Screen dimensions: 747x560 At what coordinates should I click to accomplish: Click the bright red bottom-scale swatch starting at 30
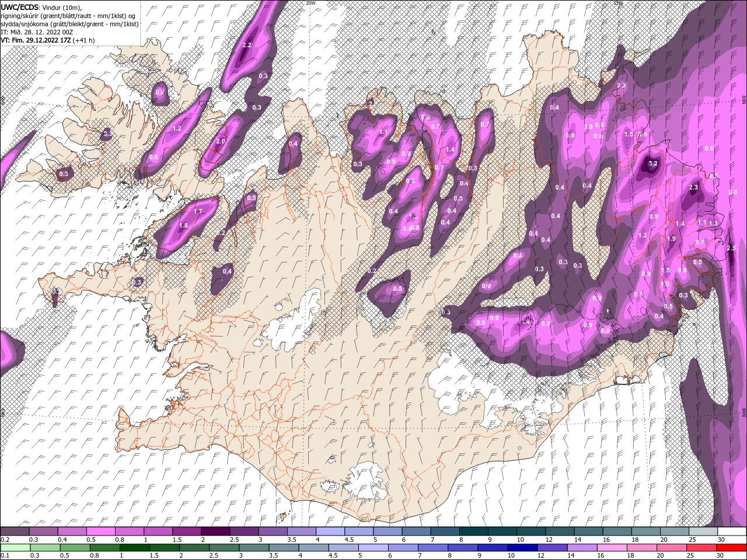pyautogui.click(x=731, y=548)
